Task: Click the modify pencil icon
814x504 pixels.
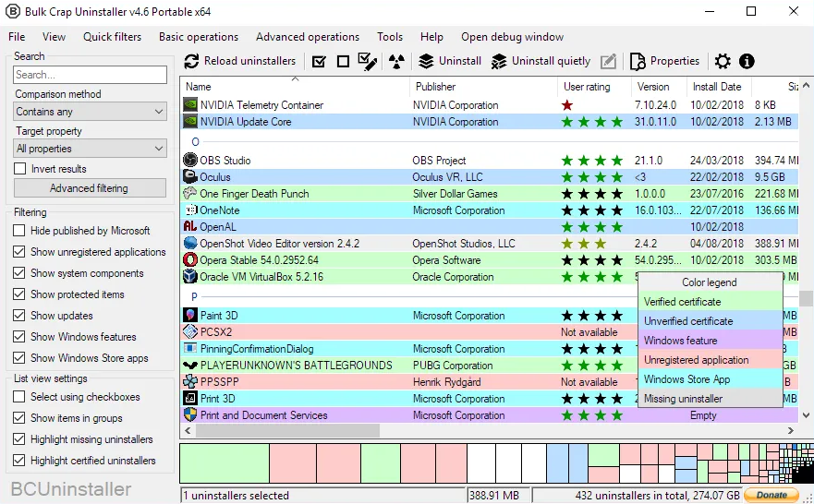Action: click(x=609, y=62)
